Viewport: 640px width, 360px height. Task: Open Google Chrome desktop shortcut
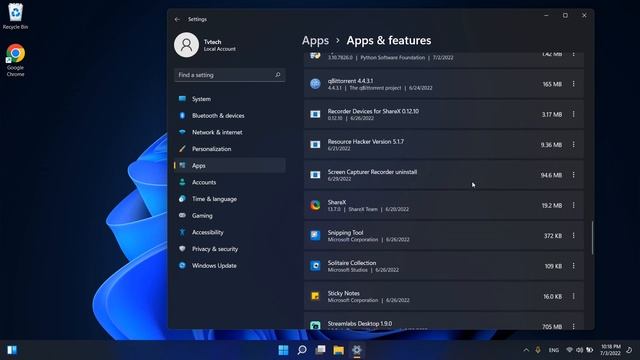pos(15,60)
